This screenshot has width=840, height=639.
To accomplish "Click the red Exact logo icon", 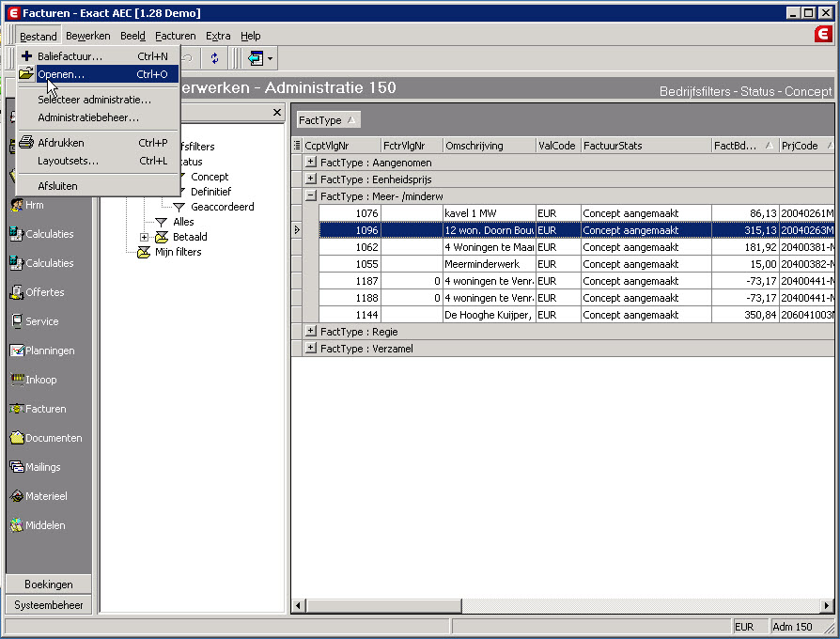I will coord(823,34).
